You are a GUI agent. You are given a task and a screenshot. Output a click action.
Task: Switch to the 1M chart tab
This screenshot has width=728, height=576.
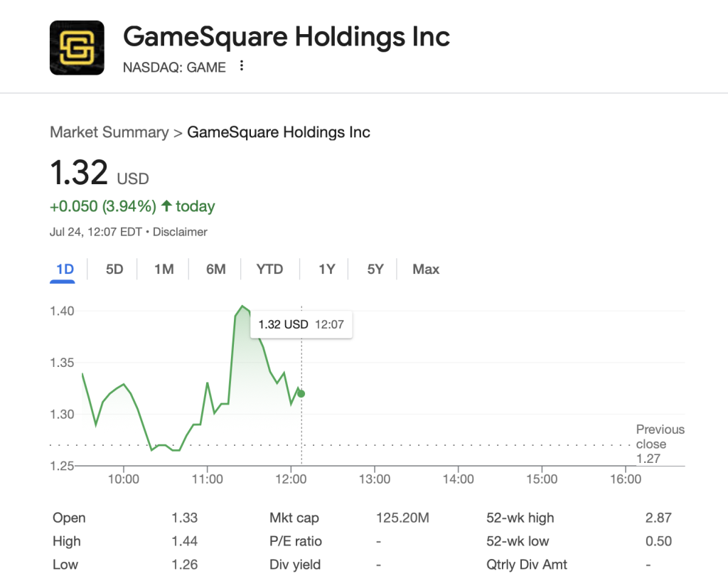164,269
